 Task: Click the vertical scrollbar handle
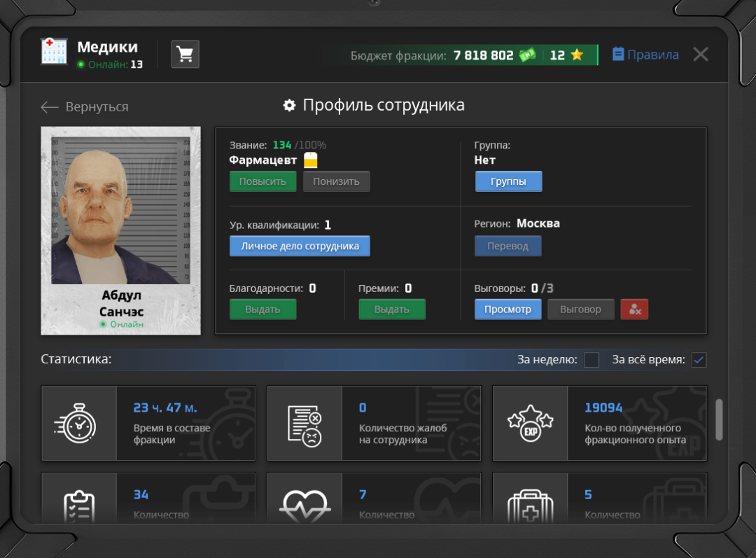[x=719, y=420]
